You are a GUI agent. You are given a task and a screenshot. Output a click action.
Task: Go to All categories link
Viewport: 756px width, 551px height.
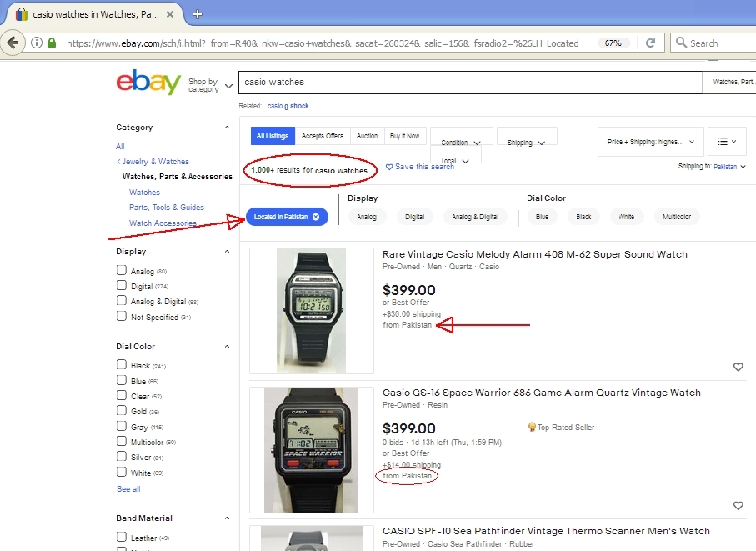coord(120,147)
